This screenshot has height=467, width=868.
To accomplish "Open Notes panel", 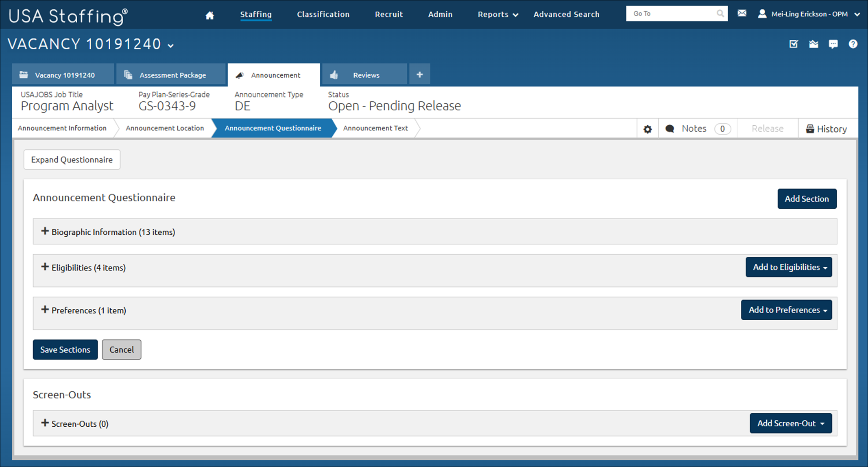I will pyautogui.click(x=698, y=129).
